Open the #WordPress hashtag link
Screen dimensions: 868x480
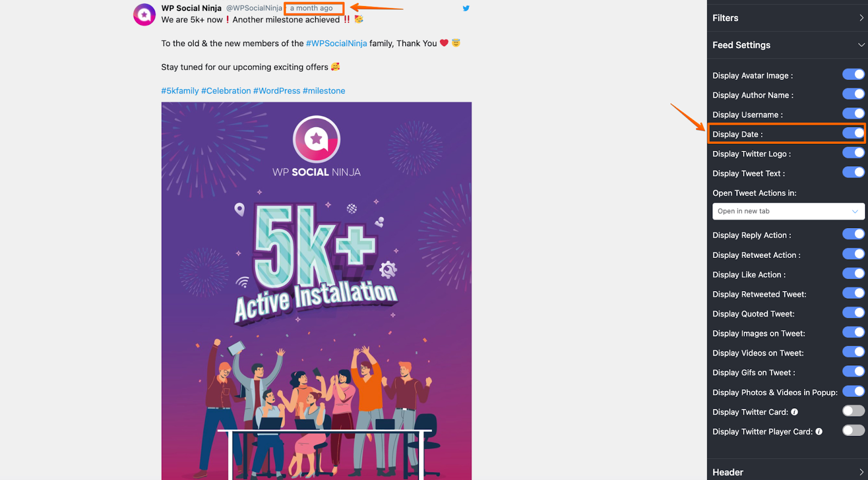pyautogui.click(x=277, y=91)
